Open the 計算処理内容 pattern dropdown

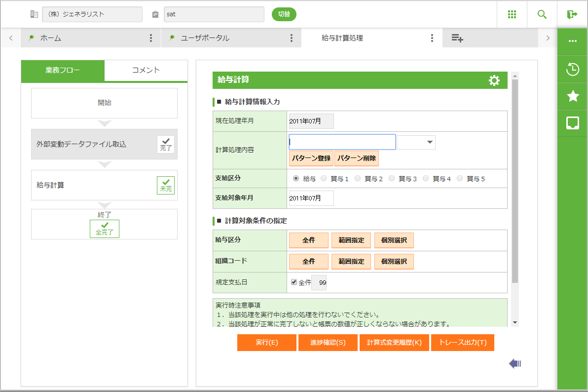416,142
